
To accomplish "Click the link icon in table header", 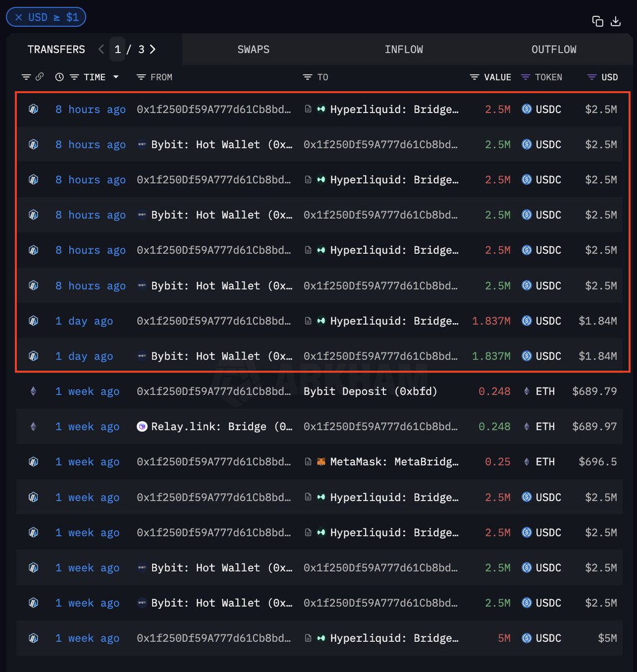I will pyautogui.click(x=39, y=77).
